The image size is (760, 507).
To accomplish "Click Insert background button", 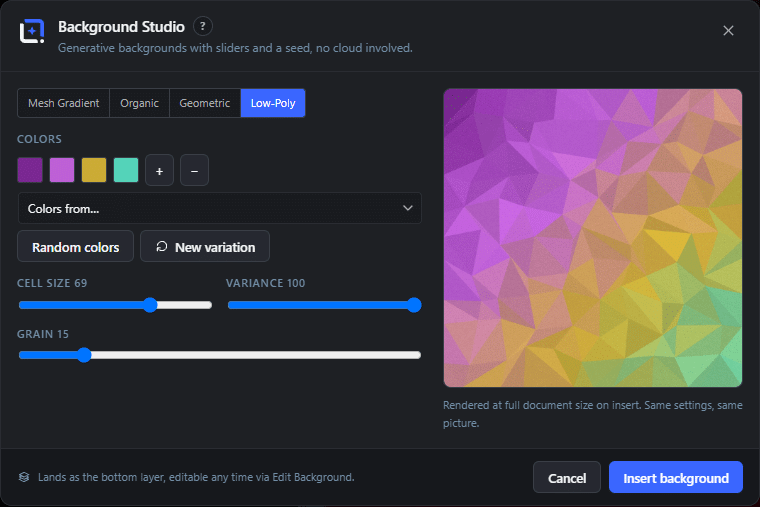I will pos(676,478).
